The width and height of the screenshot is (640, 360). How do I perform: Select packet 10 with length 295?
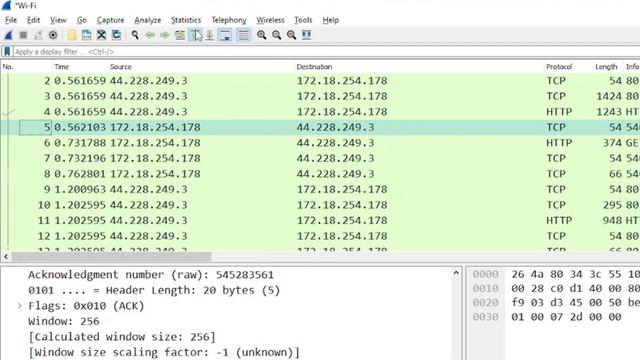tap(320, 205)
